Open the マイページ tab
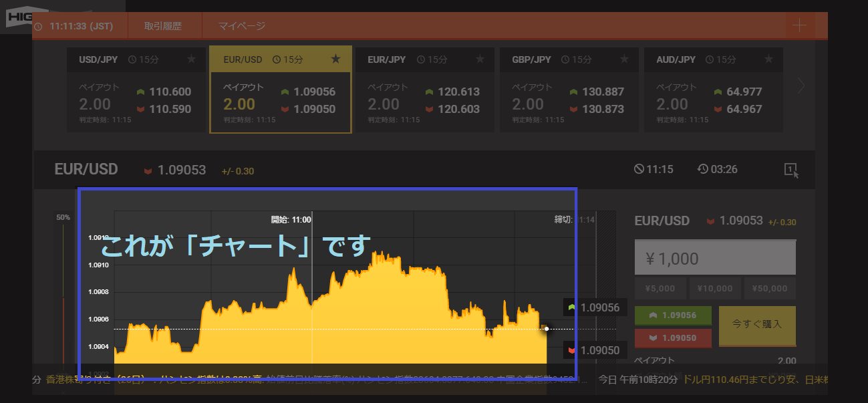The image size is (868, 403). coord(242,26)
